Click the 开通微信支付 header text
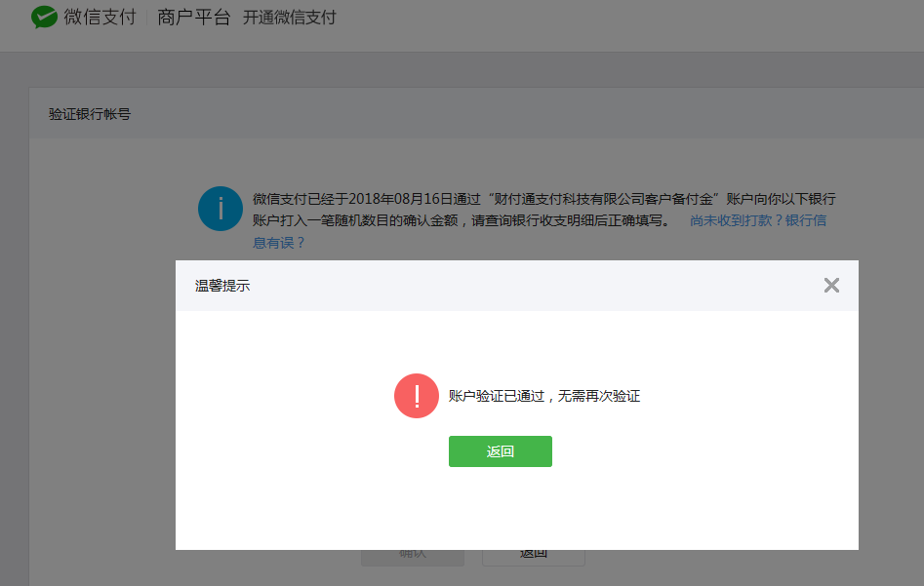 click(290, 18)
